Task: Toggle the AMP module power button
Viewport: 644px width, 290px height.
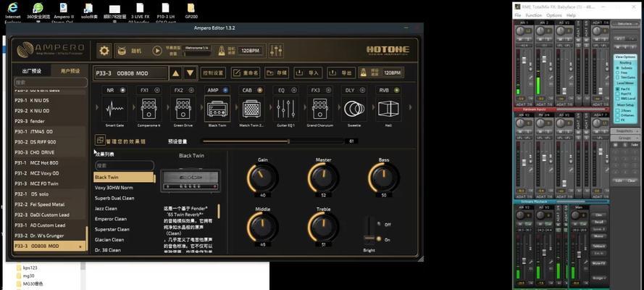Action: [x=225, y=90]
